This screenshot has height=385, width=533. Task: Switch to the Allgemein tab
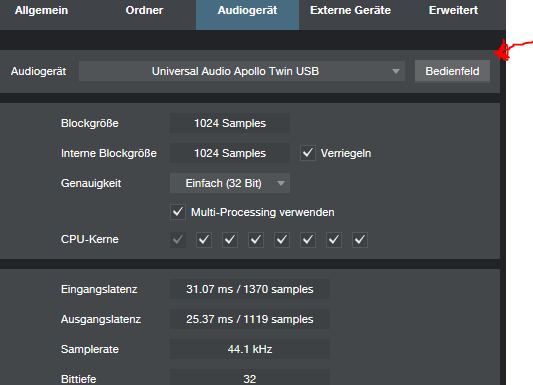[x=41, y=11]
